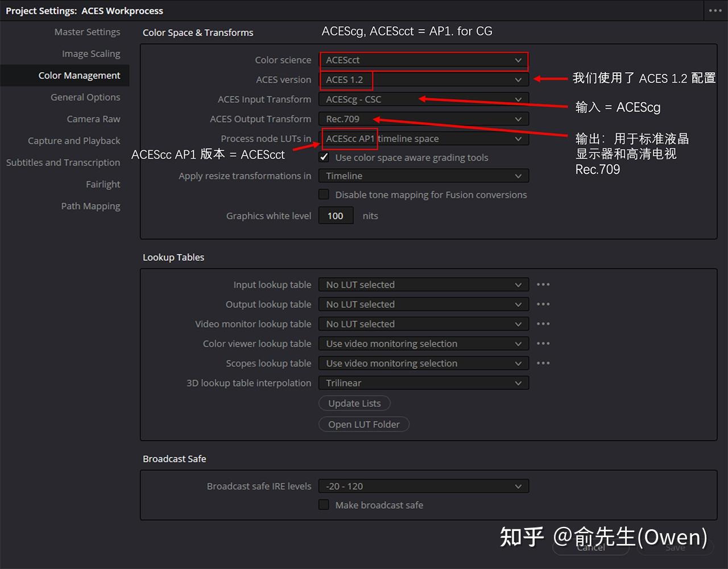728x569 pixels.
Task: Open the ACES version dropdown
Action: (x=423, y=80)
